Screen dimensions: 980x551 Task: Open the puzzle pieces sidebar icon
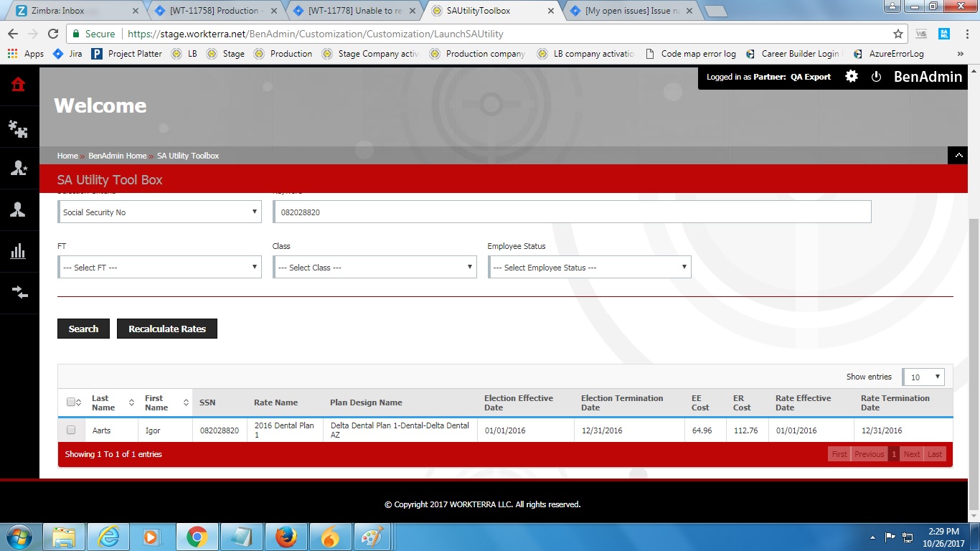(19, 128)
